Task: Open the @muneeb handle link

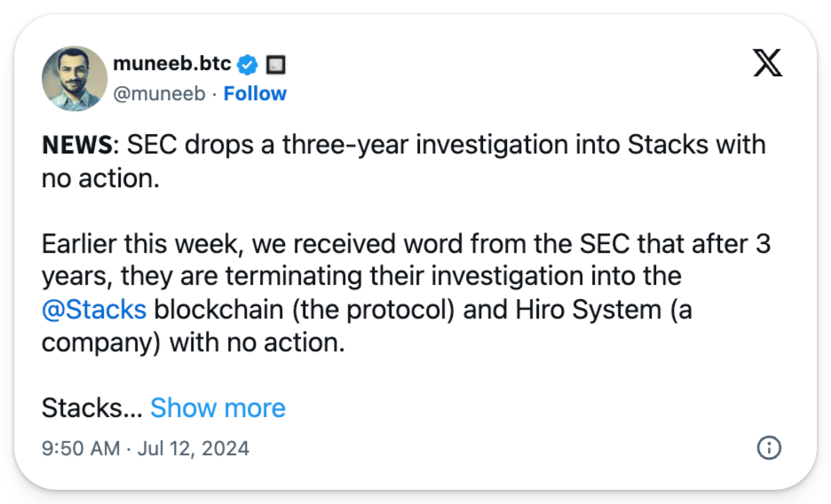Action: [x=162, y=93]
